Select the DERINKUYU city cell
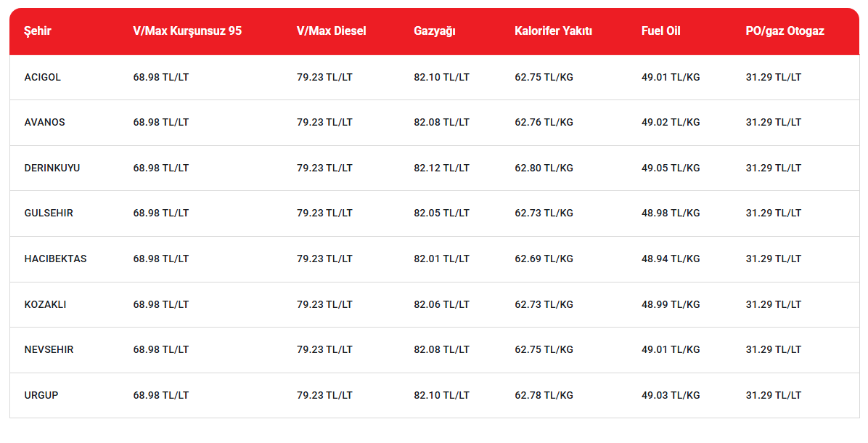Screen dimensions: 868x443 coord(52,168)
